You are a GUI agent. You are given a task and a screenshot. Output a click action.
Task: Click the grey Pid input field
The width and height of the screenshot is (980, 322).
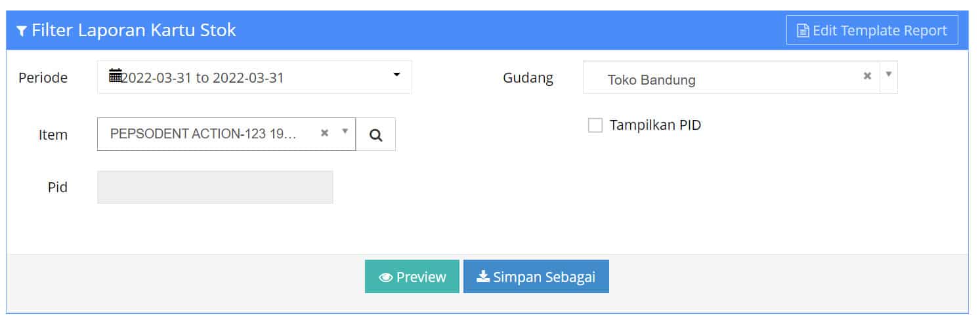(215, 188)
